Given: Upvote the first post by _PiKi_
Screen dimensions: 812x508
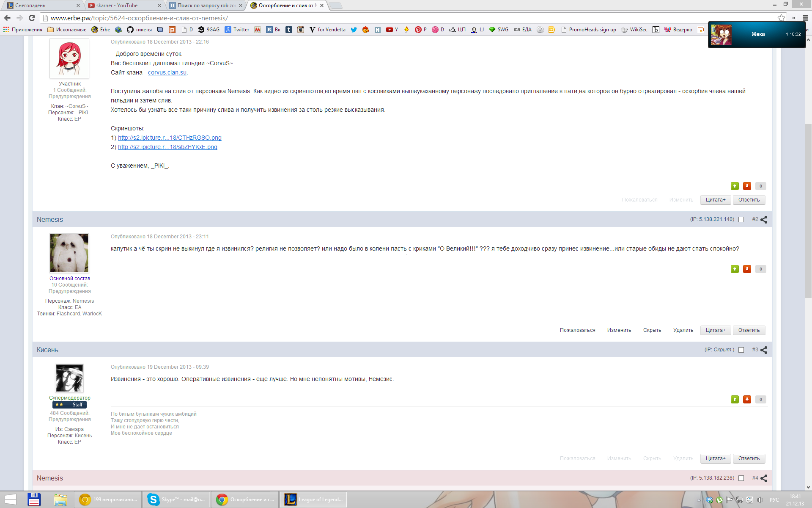Looking at the screenshot, I should tap(735, 186).
